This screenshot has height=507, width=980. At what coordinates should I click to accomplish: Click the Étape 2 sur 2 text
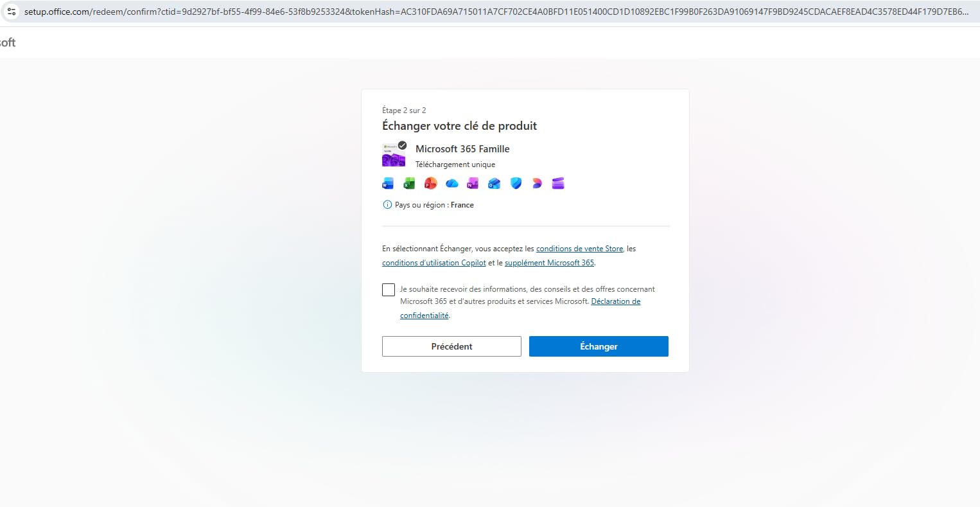[x=404, y=111]
